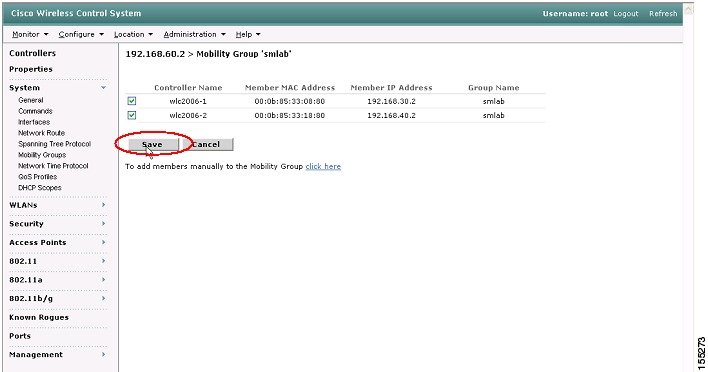Refresh the page using Refresh link

point(663,14)
